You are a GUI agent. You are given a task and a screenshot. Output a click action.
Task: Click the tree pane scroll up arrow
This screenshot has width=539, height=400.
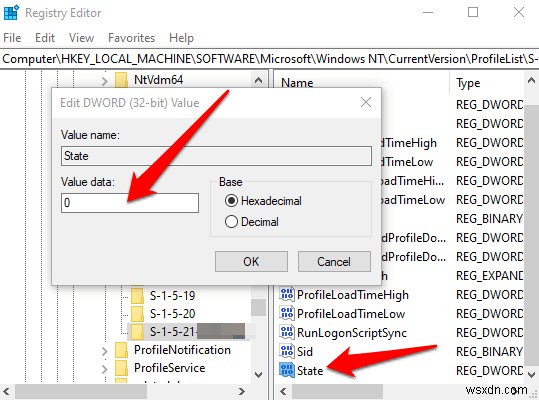258,80
